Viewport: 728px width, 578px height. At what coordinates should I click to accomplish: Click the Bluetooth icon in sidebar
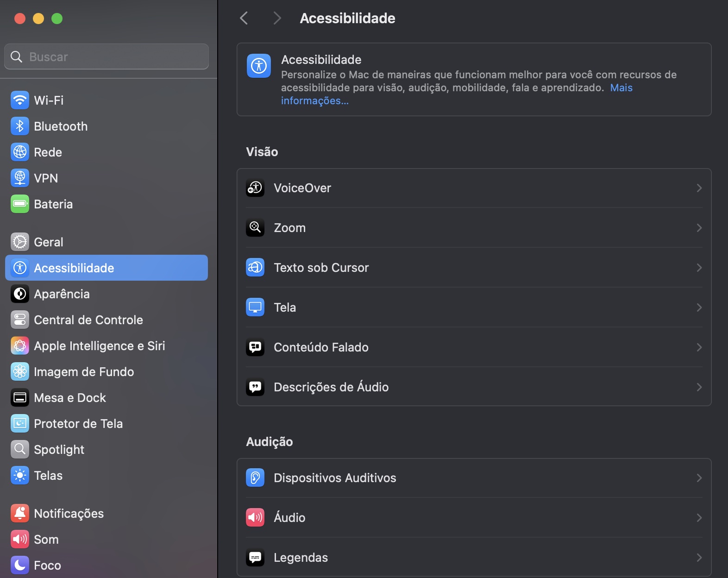[20, 126]
